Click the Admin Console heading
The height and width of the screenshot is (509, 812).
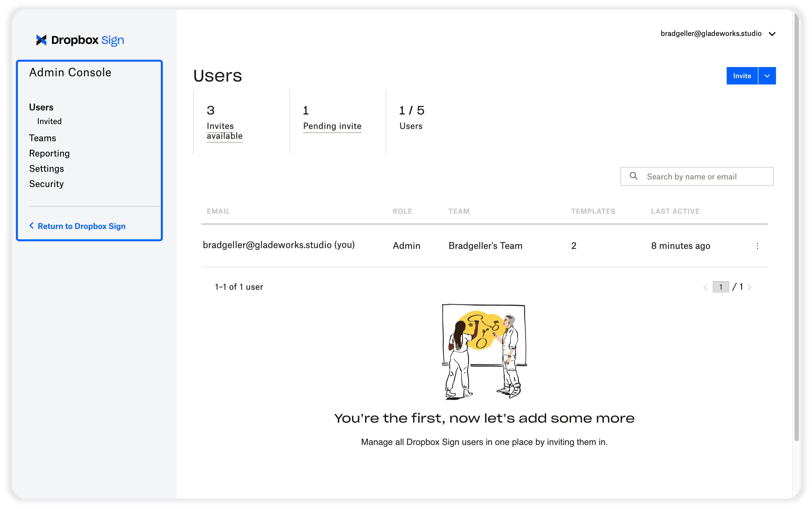point(70,72)
